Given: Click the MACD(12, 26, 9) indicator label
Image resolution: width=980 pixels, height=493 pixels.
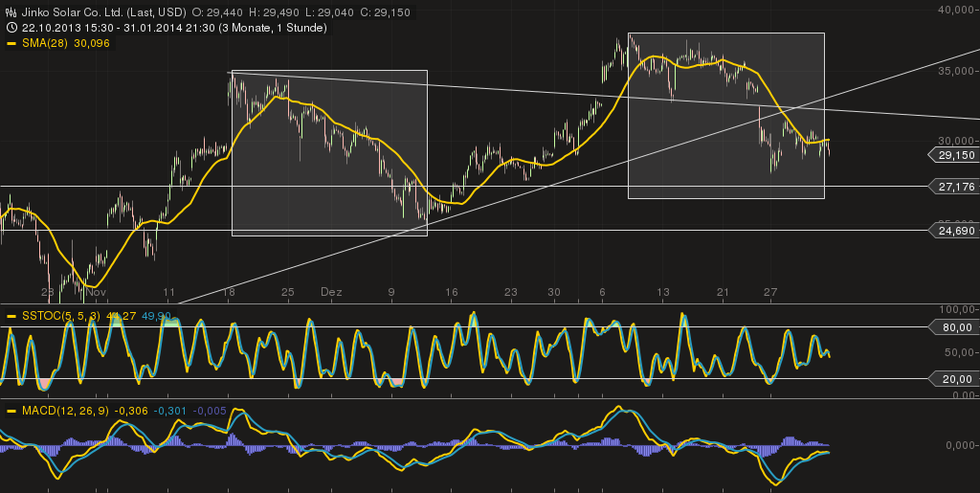Looking at the screenshot, I should [x=64, y=411].
